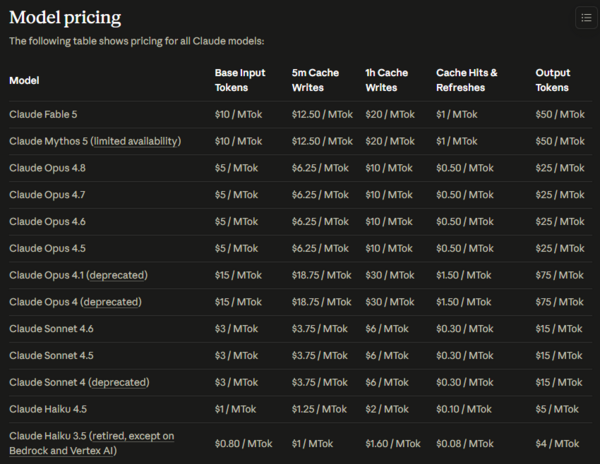Click Claude Mythos 5 5m cache write price $12.50
600x464 pixels.
(322, 141)
